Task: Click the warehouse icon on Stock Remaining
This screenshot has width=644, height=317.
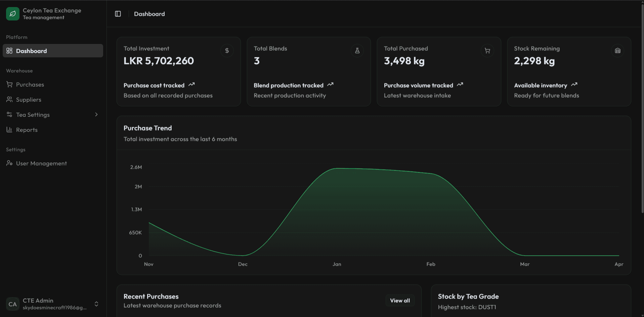Action: [x=617, y=51]
